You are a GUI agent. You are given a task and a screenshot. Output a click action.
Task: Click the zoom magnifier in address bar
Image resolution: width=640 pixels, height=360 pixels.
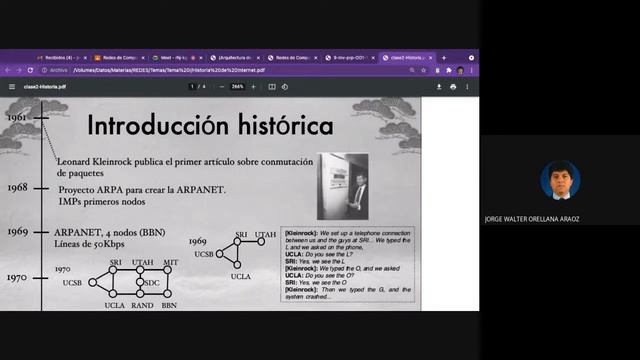pos(412,70)
